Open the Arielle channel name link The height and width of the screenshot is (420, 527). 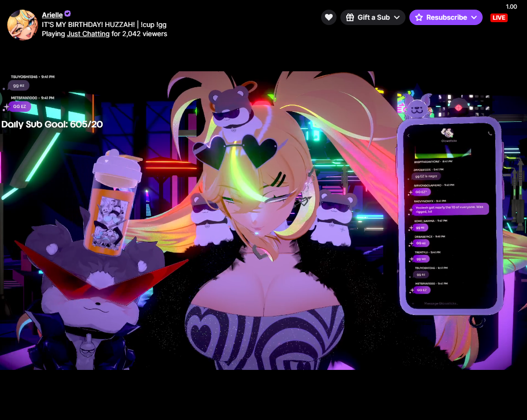coord(52,15)
